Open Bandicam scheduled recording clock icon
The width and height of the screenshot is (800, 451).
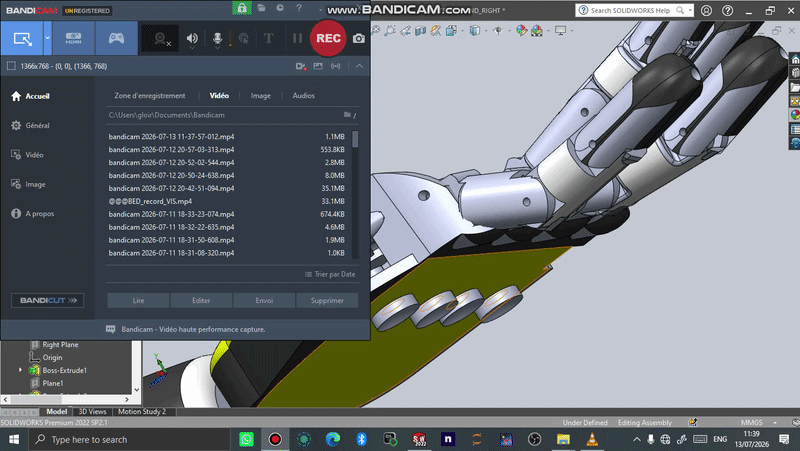280,8
